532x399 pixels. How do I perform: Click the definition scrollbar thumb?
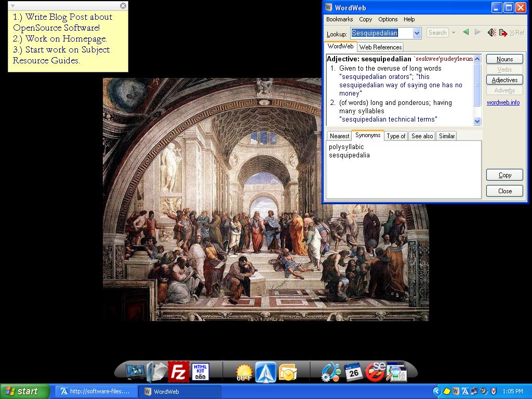477,85
